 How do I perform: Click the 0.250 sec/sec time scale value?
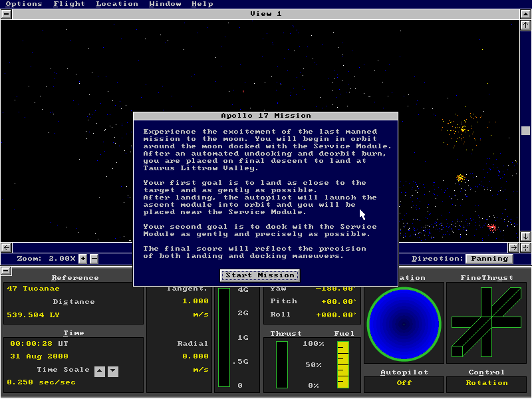coord(41,382)
